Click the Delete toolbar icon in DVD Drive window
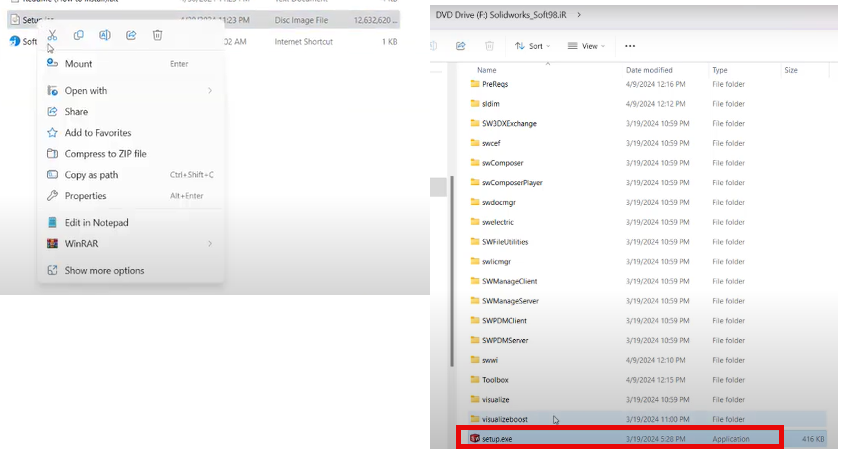The height and width of the screenshot is (449, 847). (489, 46)
